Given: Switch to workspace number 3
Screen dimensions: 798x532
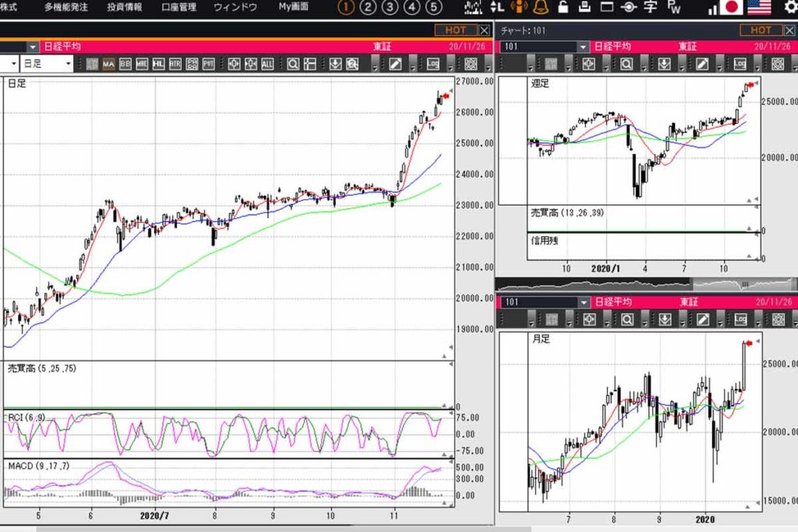Looking at the screenshot, I should (x=390, y=8).
